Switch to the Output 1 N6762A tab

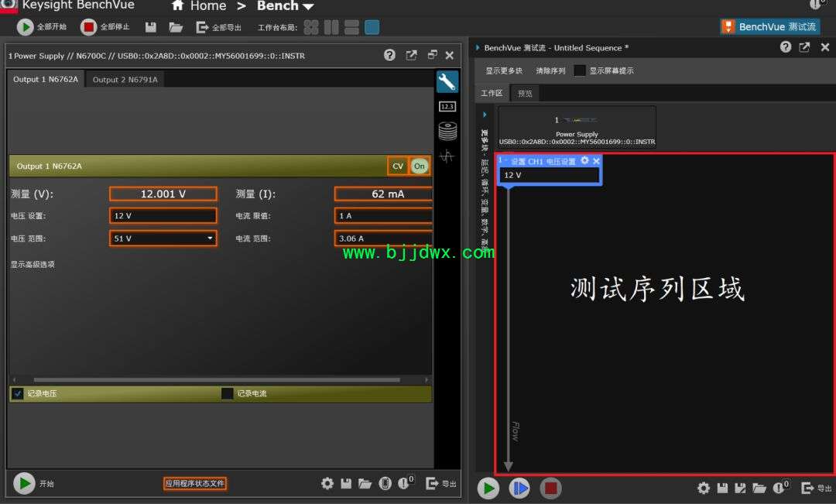point(46,79)
